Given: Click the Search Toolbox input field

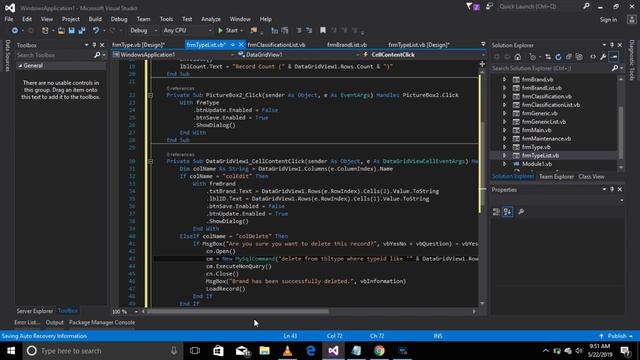Looking at the screenshot, I should (54, 55).
